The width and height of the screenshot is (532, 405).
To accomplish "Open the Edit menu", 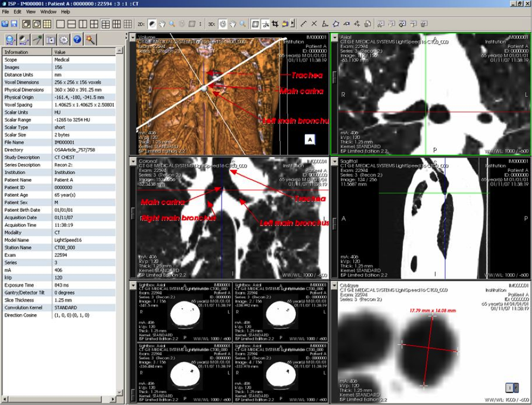I will coord(17,11).
